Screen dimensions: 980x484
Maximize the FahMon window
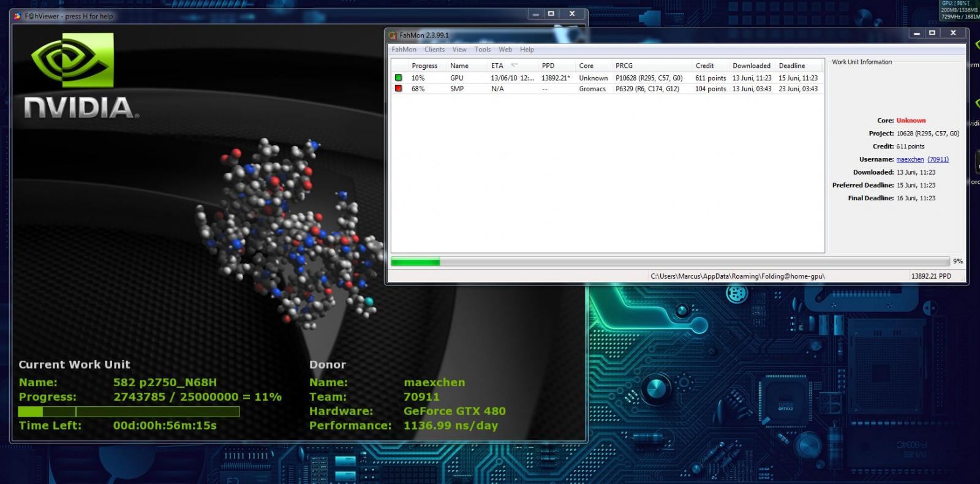coord(932,33)
